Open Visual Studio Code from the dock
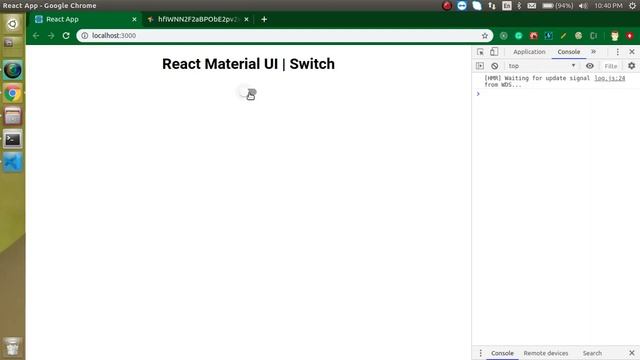This screenshot has height=360, width=640. 12,162
